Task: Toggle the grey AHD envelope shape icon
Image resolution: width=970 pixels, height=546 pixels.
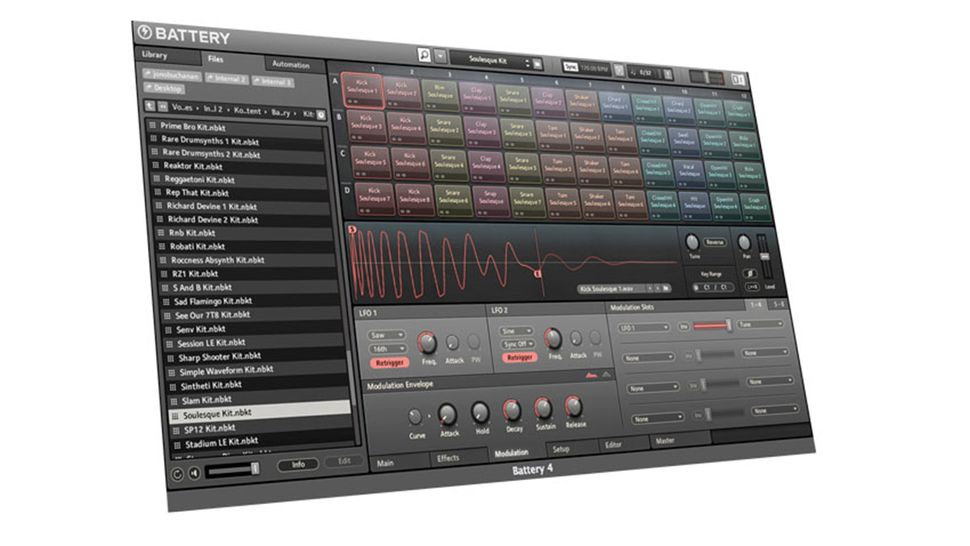Action: point(607,375)
